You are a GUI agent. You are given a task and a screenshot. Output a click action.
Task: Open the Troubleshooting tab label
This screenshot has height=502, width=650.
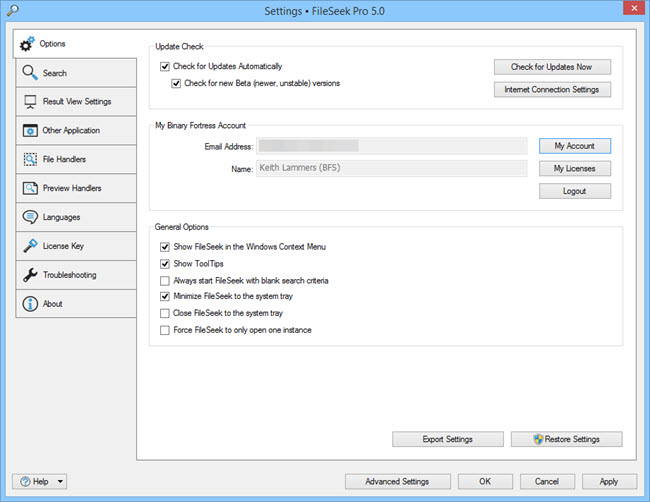[70, 275]
